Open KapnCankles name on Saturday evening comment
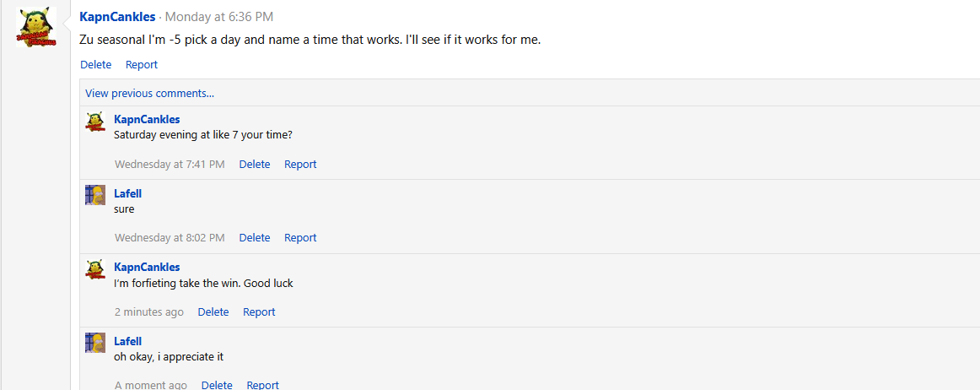This screenshot has width=980, height=390. click(x=147, y=119)
